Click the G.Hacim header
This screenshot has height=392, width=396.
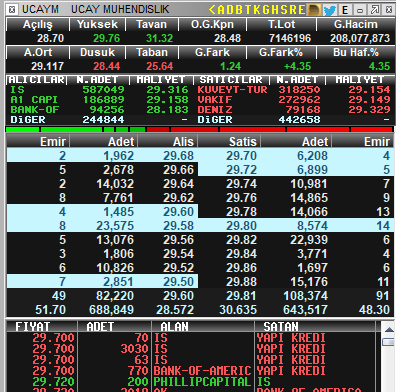coord(356,24)
